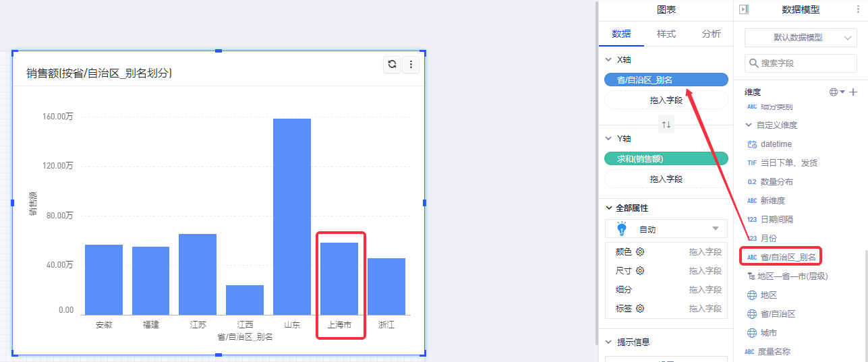Expand the 提示信息 section
The image size is (868, 362).
tap(608, 342)
